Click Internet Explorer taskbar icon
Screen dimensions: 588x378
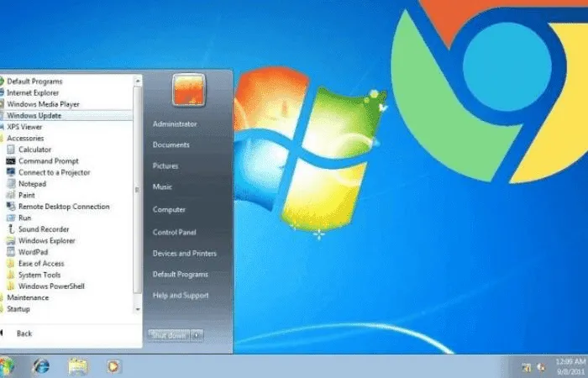40,366
